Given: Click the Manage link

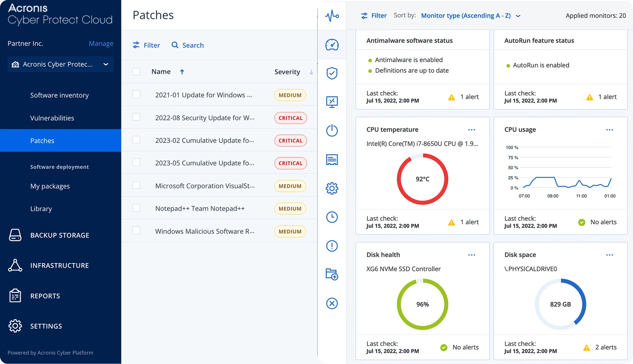Looking at the screenshot, I should point(101,43).
